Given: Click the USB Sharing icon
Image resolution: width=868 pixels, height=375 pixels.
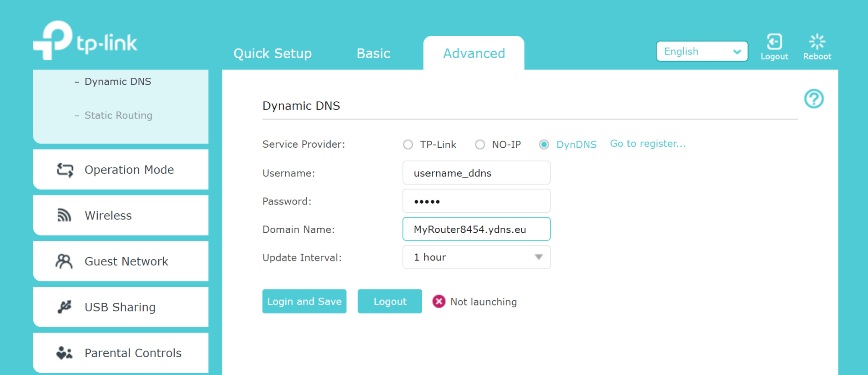Looking at the screenshot, I should pyautogui.click(x=64, y=307).
